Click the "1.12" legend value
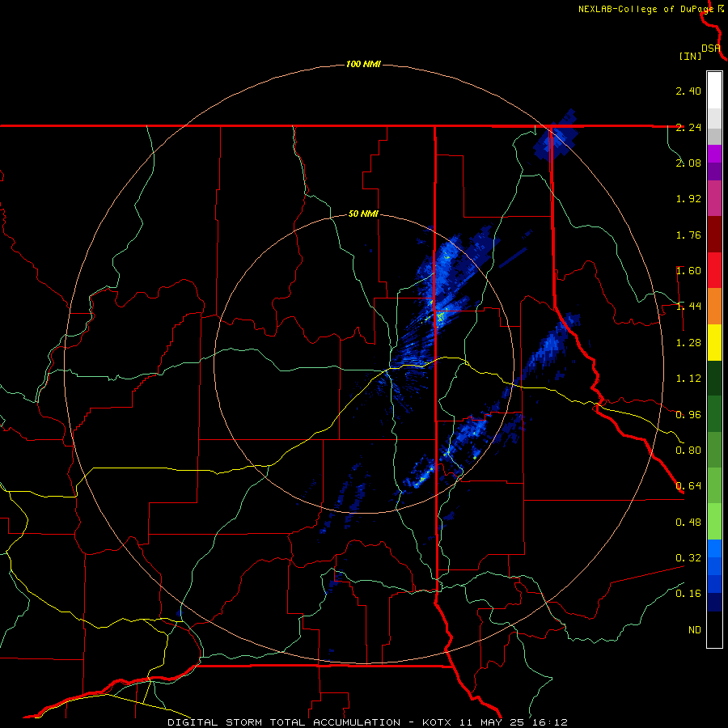This screenshot has width=728, height=728. click(688, 378)
